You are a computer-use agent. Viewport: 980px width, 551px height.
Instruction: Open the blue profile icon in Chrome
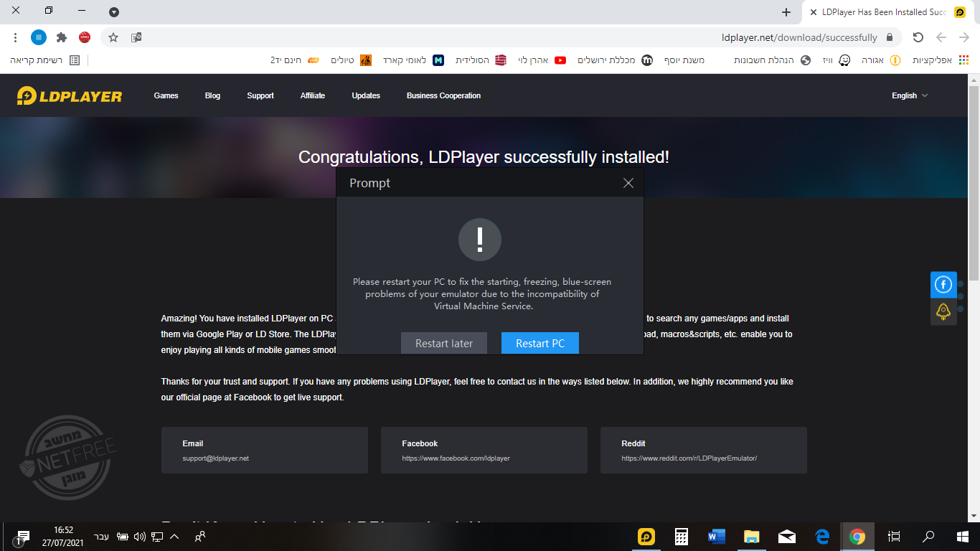pos(39,37)
